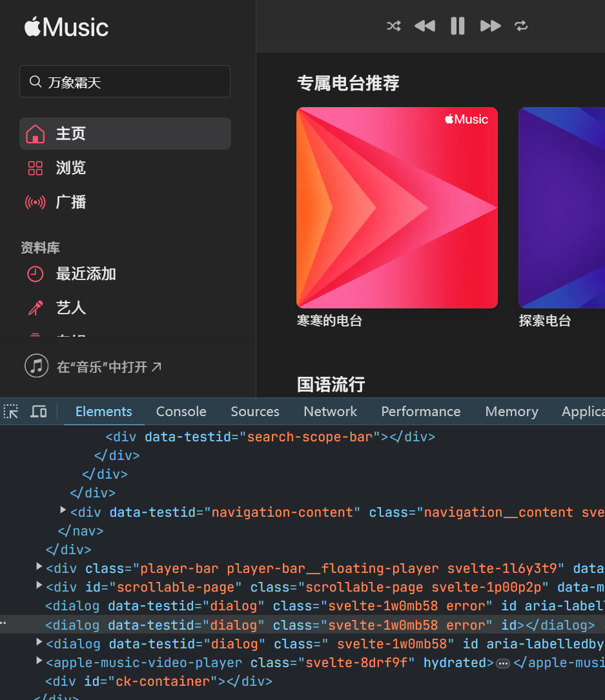605x700 pixels.
Task: Click the 万象霜天 search field
Action: click(125, 81)
